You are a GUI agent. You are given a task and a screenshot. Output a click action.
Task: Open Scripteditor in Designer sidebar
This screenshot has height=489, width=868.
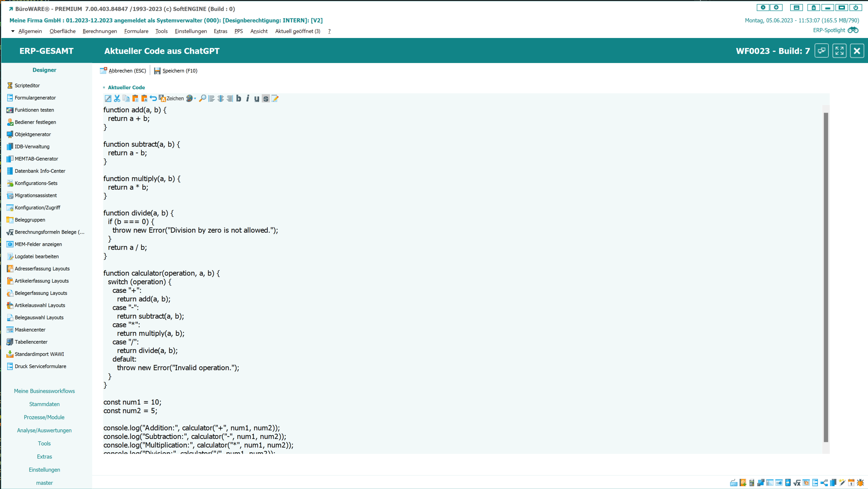coord(27,86)
